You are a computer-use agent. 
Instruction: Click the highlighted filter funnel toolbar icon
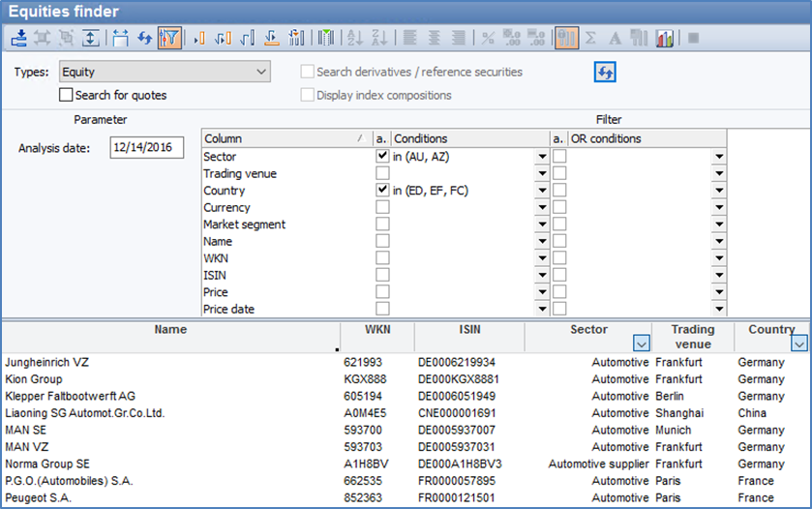click(x=169, y=39)
